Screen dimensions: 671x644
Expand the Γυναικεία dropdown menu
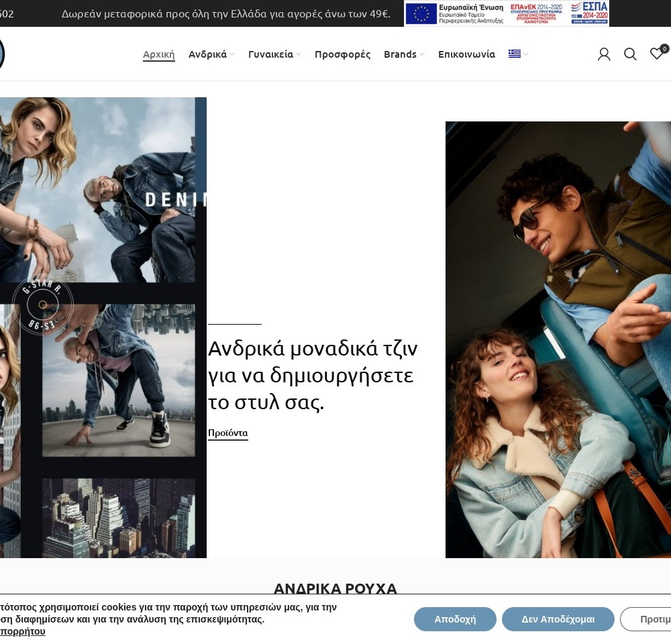(x=274, y=54)
